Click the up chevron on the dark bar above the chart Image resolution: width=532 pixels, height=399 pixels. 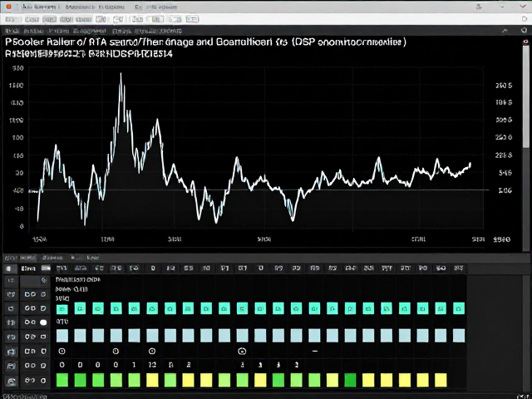pos(505,31)
